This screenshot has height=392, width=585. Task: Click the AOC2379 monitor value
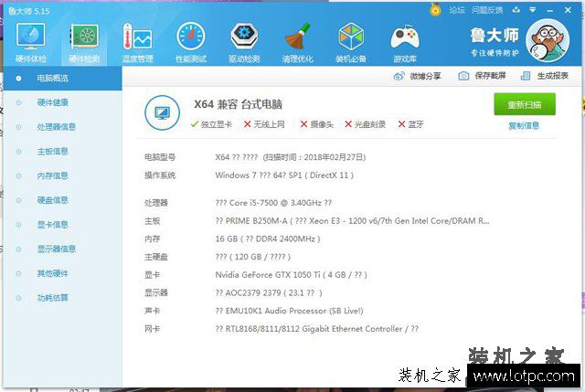(x=269, y=292)
